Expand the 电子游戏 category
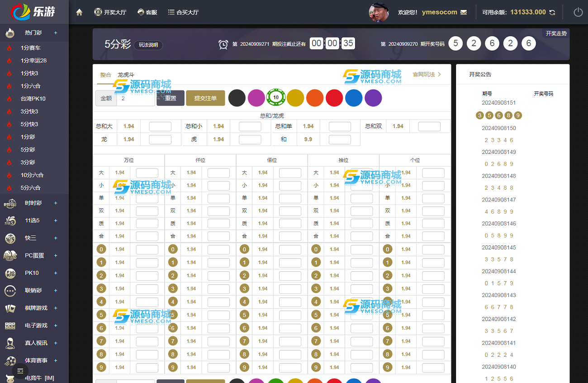588x383 pixels. click(56, 326)
